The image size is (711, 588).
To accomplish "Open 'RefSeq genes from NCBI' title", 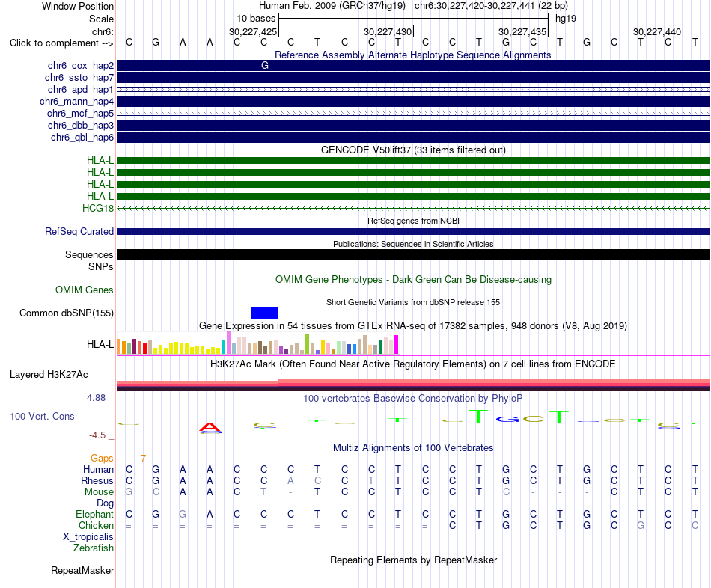I will (413, 221).
